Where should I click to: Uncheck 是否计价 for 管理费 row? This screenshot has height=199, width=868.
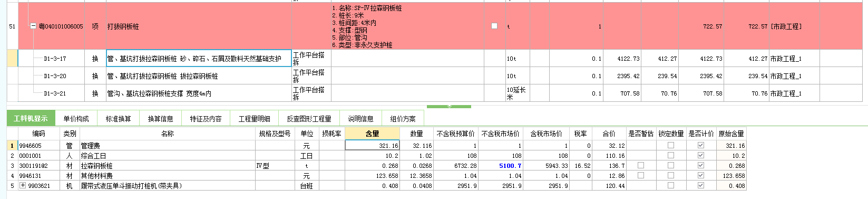point(701,146)
